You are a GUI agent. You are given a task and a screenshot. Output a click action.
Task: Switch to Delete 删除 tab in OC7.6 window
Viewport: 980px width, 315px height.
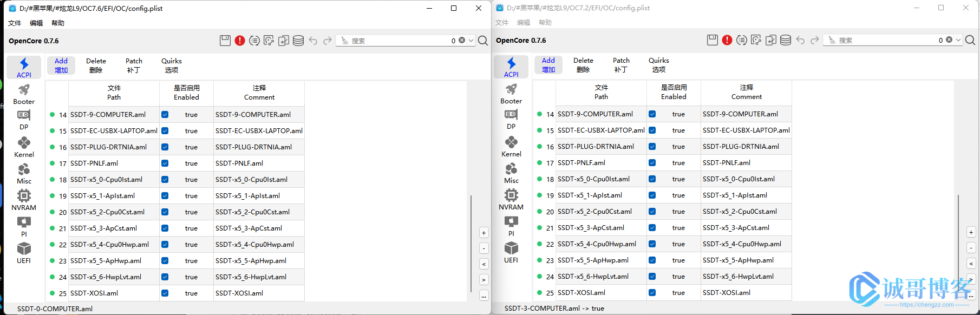click(x=96, y=65)
